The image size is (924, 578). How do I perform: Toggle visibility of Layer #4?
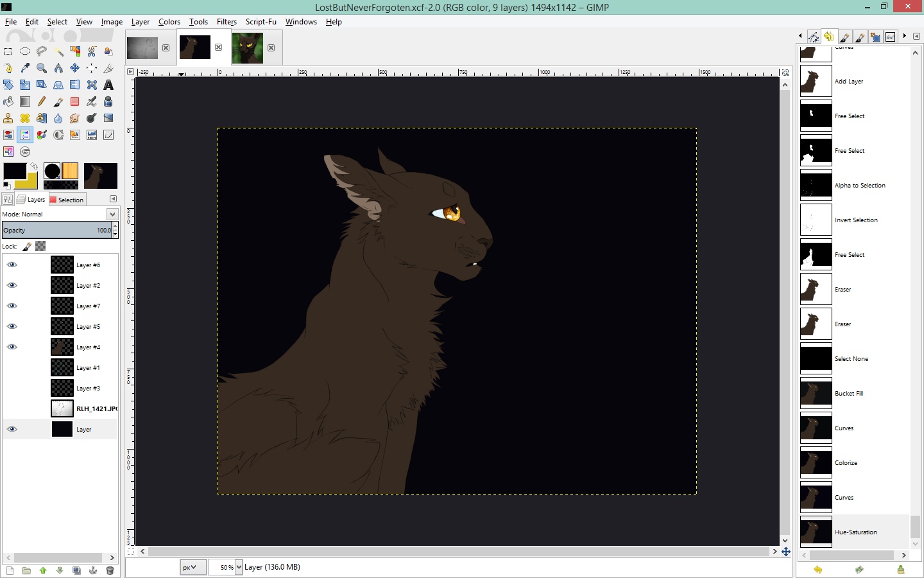pos(12,347)
